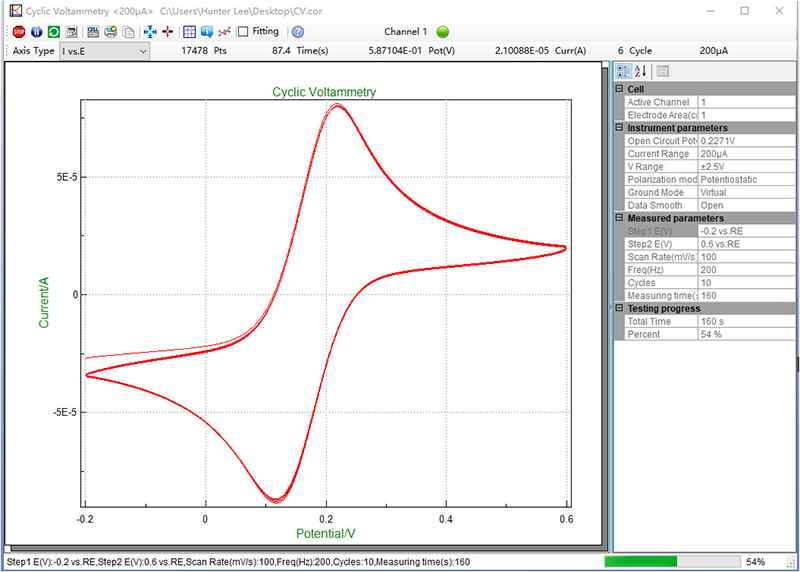Click the print graph icon
The image size is (800, 572).
coord(111,32)
